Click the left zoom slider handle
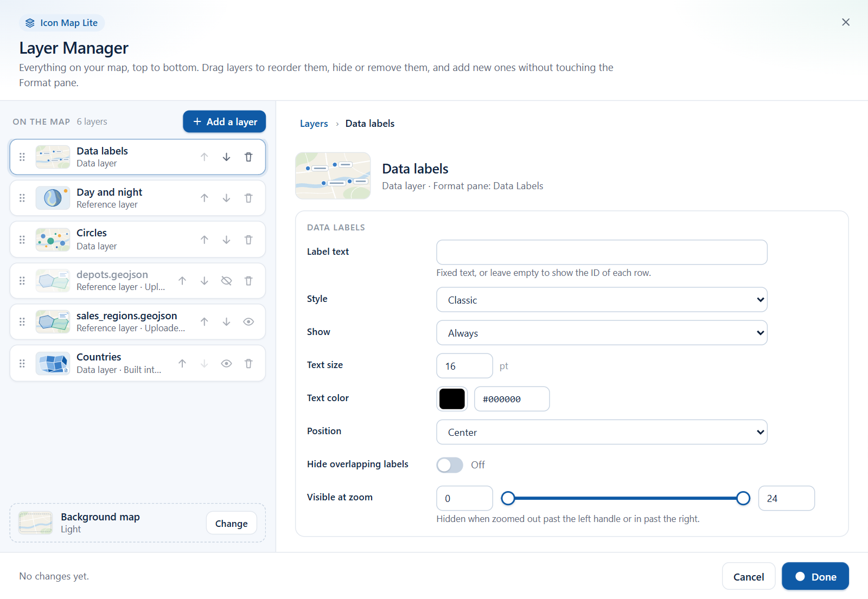 pos(508,498)
